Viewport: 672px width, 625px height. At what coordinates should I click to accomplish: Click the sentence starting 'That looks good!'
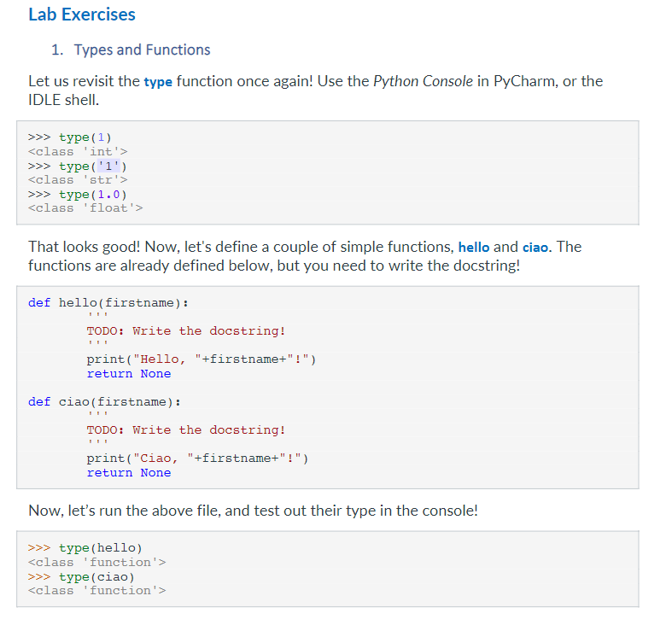[x=305, y=256]
